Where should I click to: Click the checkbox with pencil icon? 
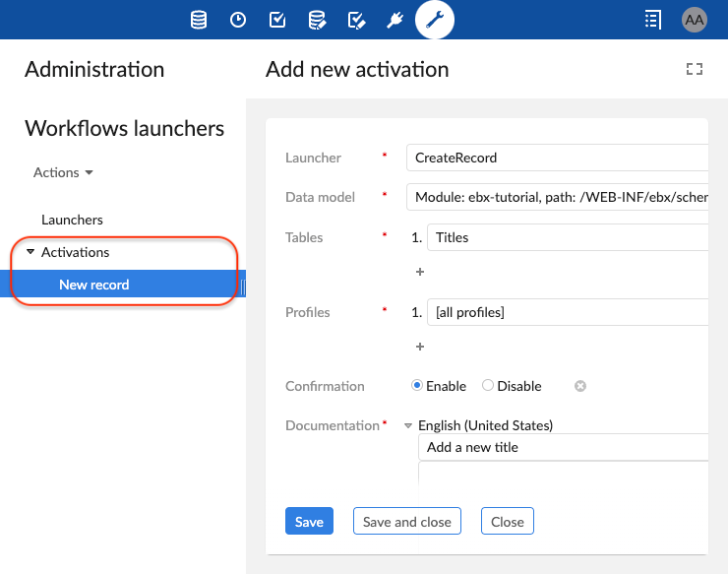(x=357, y=20)
